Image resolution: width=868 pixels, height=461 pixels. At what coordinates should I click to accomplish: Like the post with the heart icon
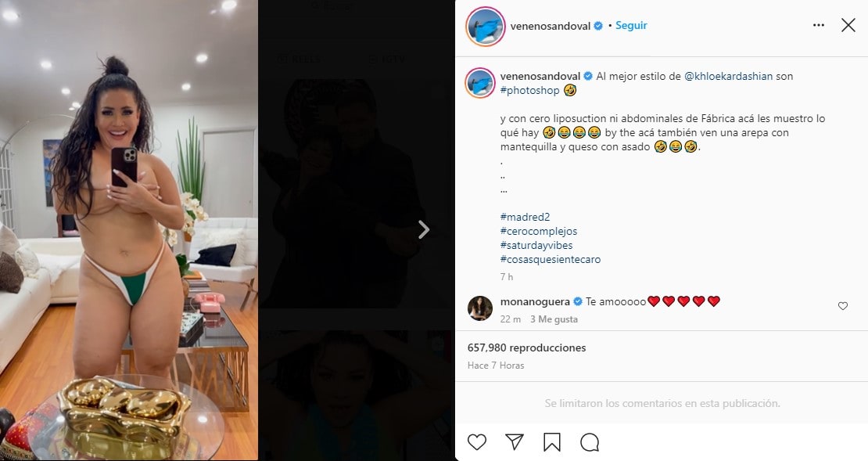[477, 441]
